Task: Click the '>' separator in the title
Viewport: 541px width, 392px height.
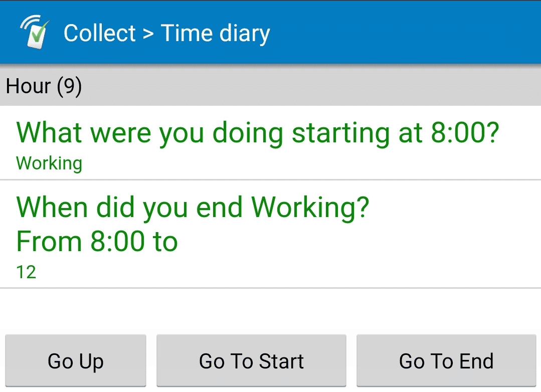Action: (148, 34)
